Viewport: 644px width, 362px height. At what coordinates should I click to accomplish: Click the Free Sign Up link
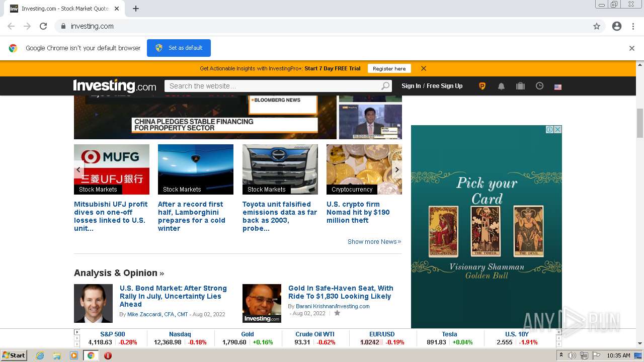click(x=445, y=86)
